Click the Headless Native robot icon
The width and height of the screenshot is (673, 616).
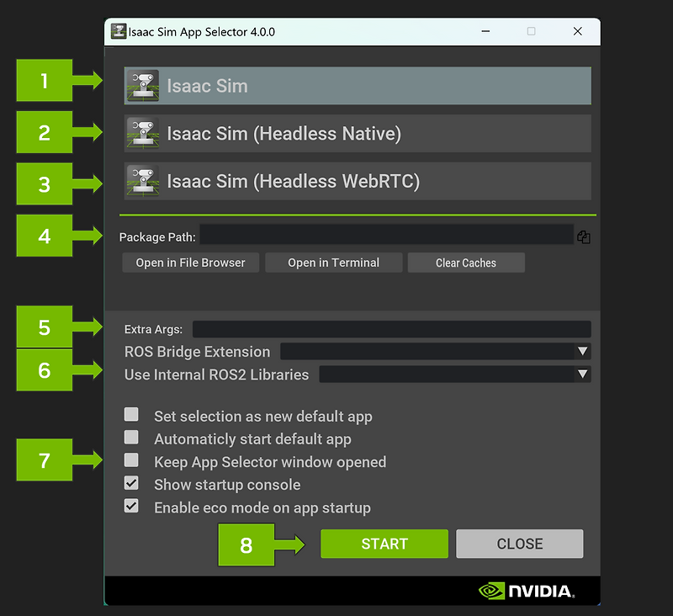pos(143,133)
